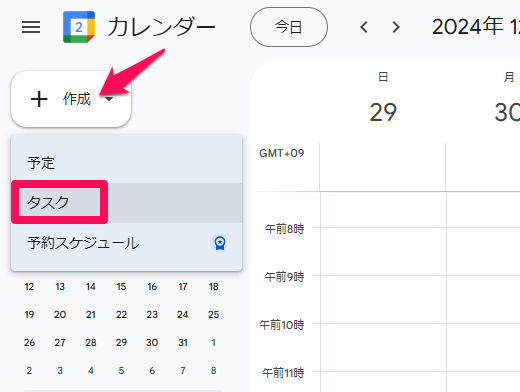Click the Google Calendar logo icon
The image size is (520, 392).
(79, 27)
